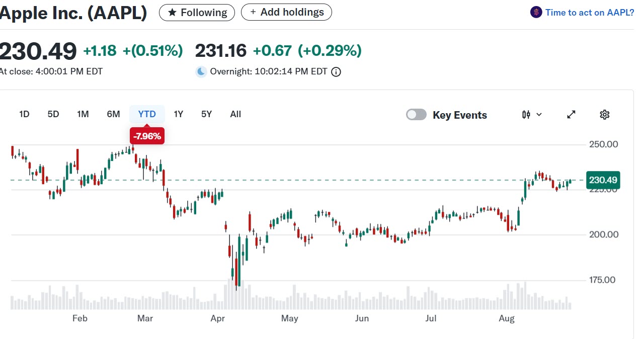Select the All range tab

tap(235, 114)
